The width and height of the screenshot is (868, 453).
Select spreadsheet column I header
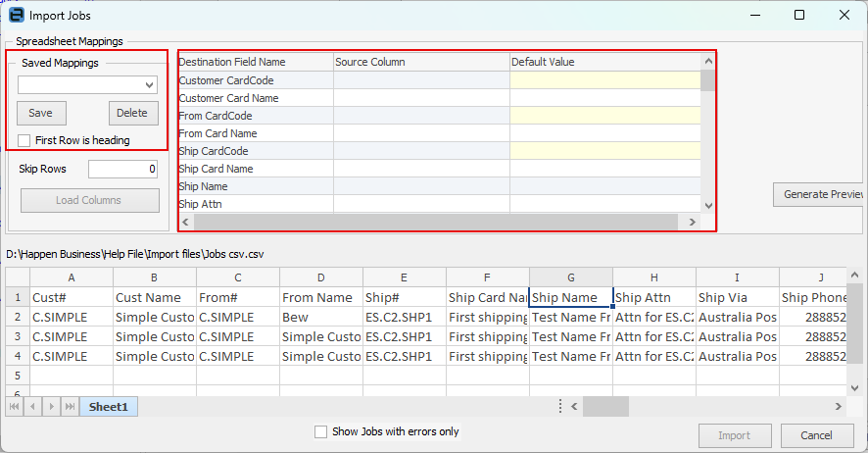[x=738, y=277]
